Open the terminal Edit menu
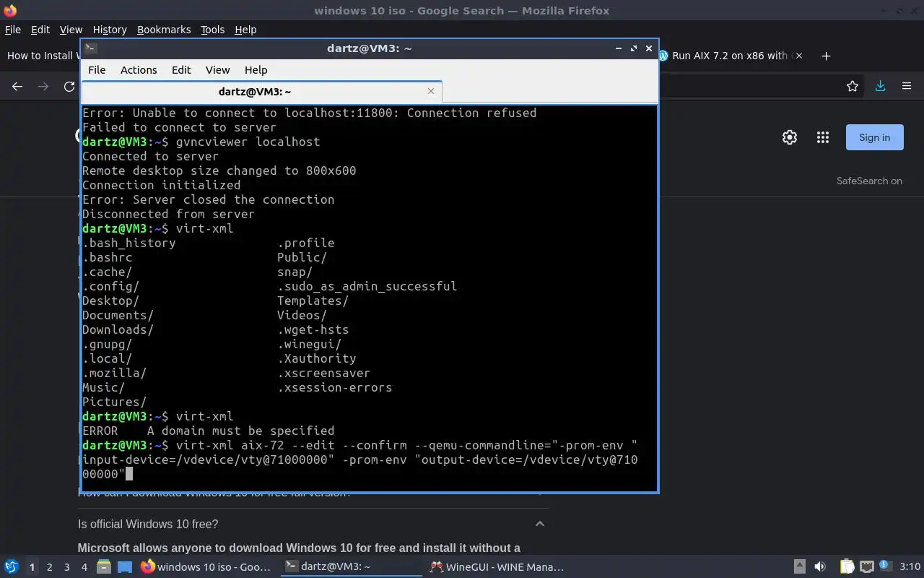 coord(181,70)
